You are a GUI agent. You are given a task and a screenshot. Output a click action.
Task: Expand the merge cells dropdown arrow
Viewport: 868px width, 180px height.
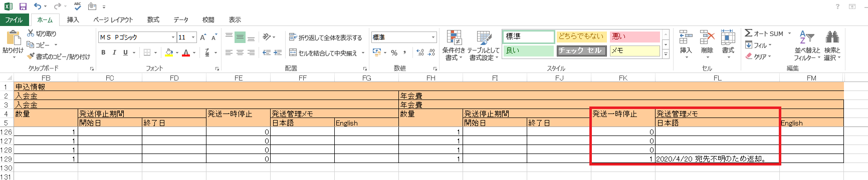tap(363, 53)
